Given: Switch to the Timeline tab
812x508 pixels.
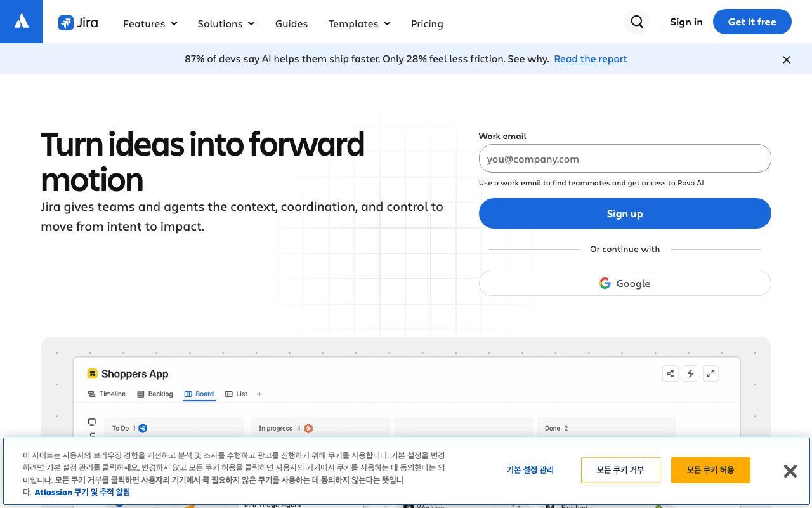Looking at the screenshot, I should [x=107, y=394].
